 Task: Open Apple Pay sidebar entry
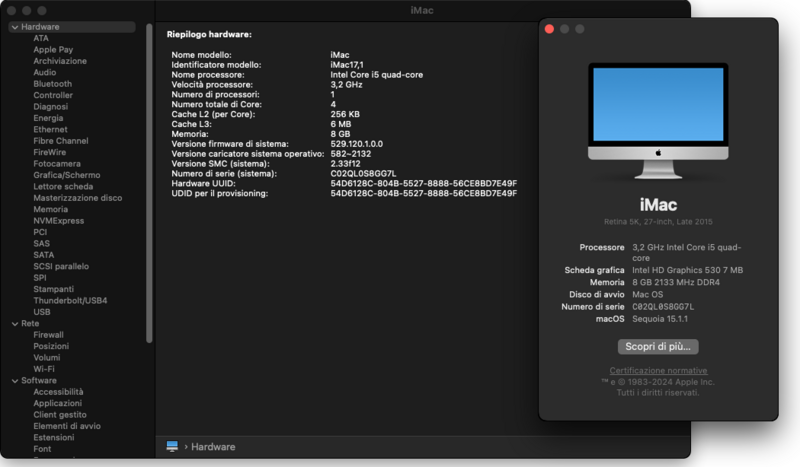point(53,50)
